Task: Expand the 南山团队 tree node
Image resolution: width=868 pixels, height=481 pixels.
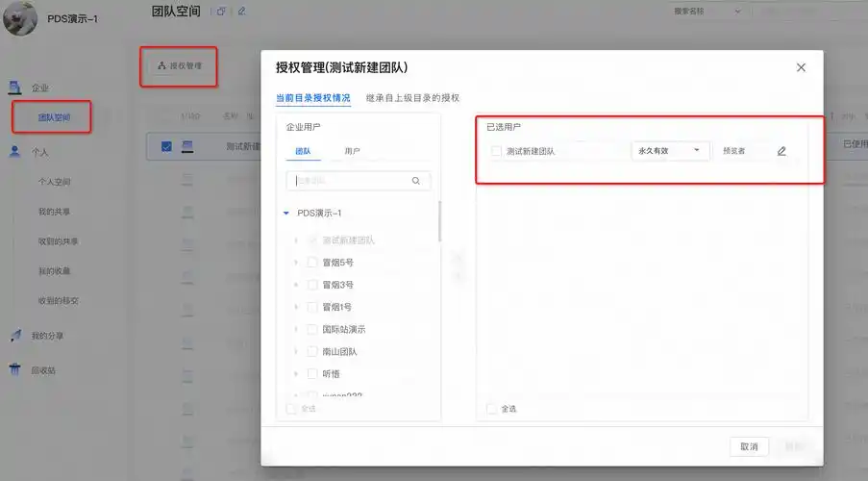Action: 295,352
